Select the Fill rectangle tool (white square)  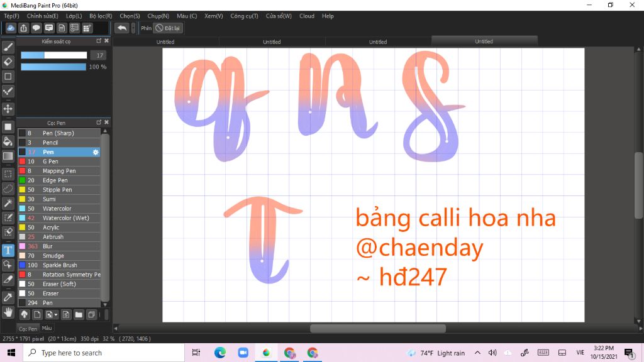pos(8,127)
